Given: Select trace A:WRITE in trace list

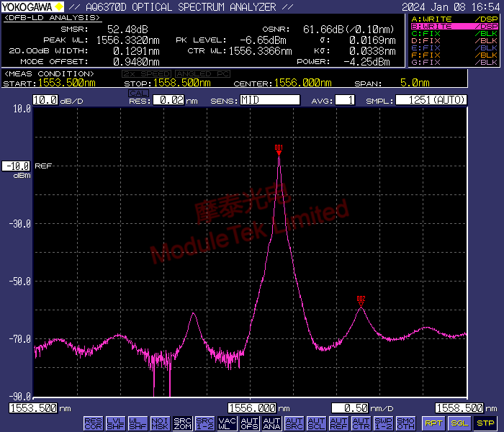Looking at the screenshot, I should [454, 19].
